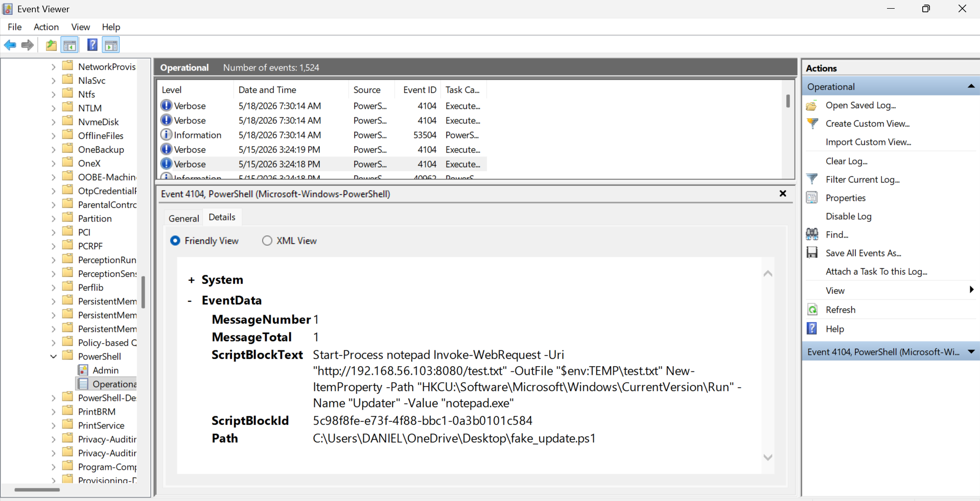Click the ScriptBlockId value text

click(423, 420)
